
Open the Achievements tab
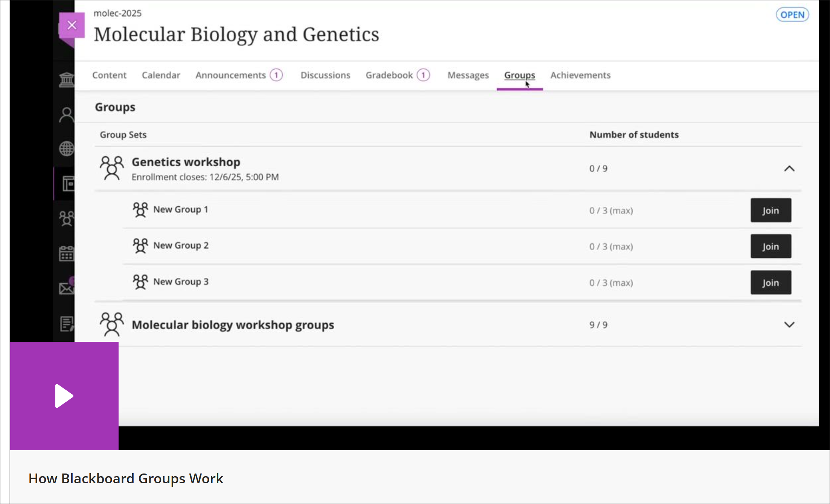pyautogui.click(x=580, y=75)
